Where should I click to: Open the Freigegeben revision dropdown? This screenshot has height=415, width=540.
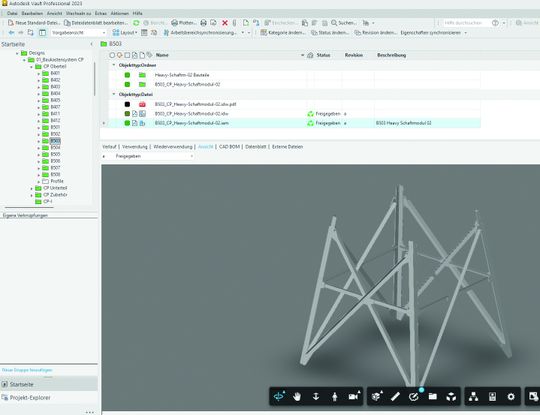[x=154, y=156]
